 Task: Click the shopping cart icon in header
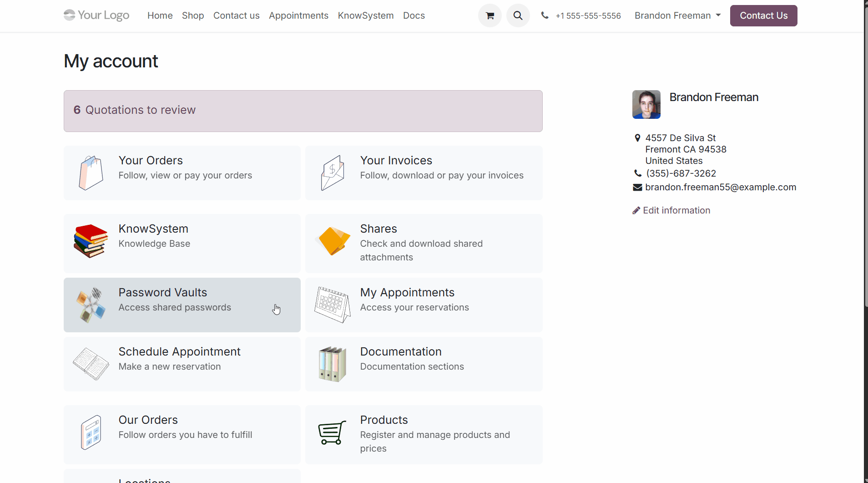(490, 15)
